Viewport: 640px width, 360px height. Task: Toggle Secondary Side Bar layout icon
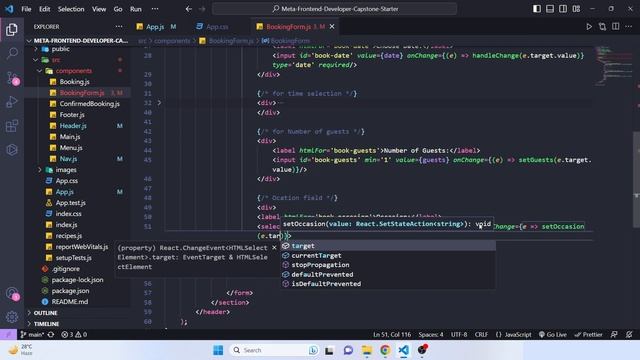click(x=563, y=9)
